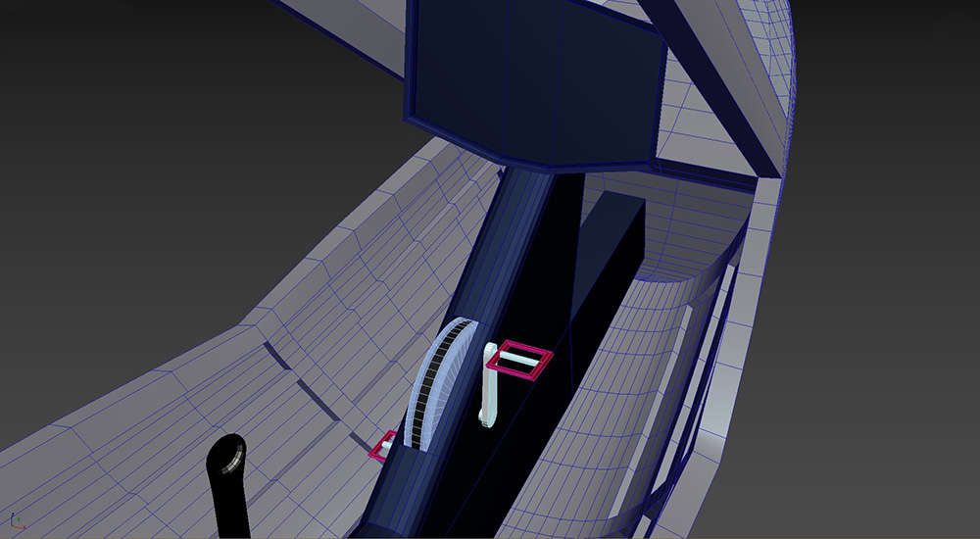980x539 pixels.
Task: Click the rounded bottom pivot of the crank arm
Action: [486, 417]
